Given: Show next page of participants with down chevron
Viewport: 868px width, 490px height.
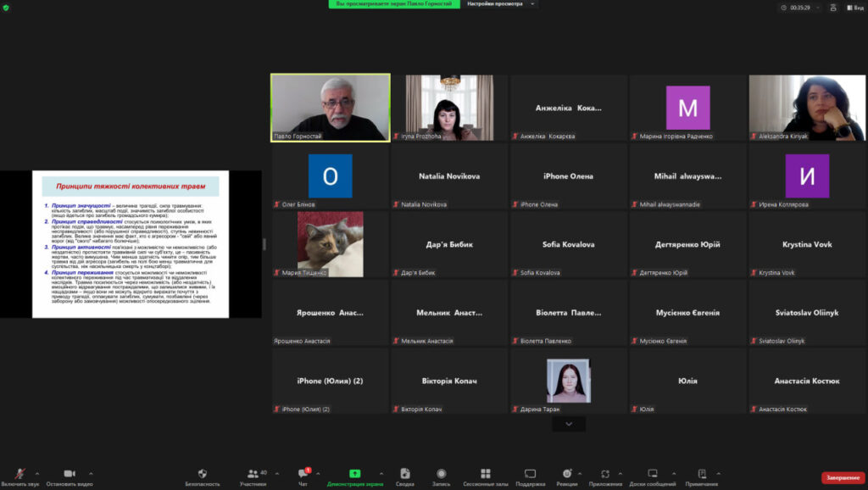Looking at the screenshot, I should (569, 424).
